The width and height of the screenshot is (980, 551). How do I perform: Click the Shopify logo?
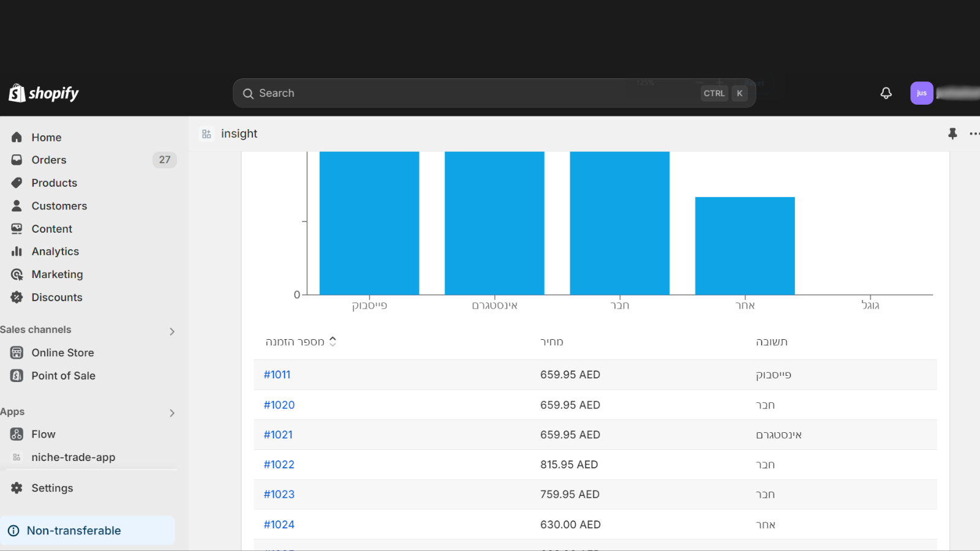tap(43, 93)
